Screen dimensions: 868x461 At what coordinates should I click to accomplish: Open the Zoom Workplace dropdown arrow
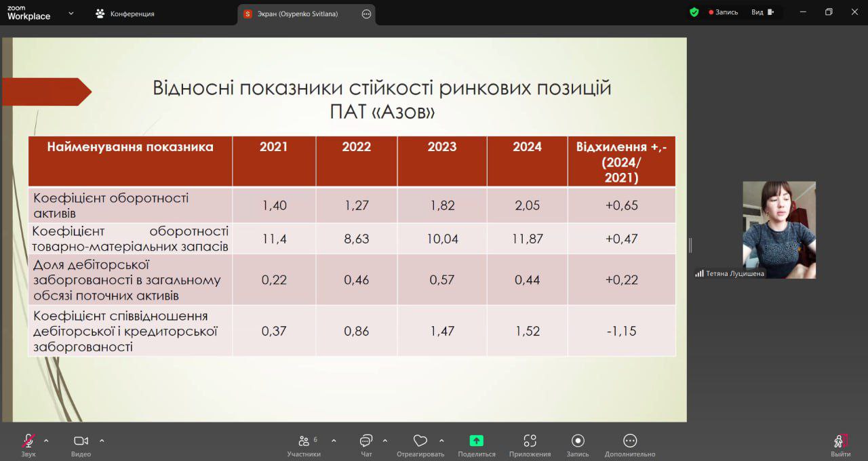(x=71, y=13)
